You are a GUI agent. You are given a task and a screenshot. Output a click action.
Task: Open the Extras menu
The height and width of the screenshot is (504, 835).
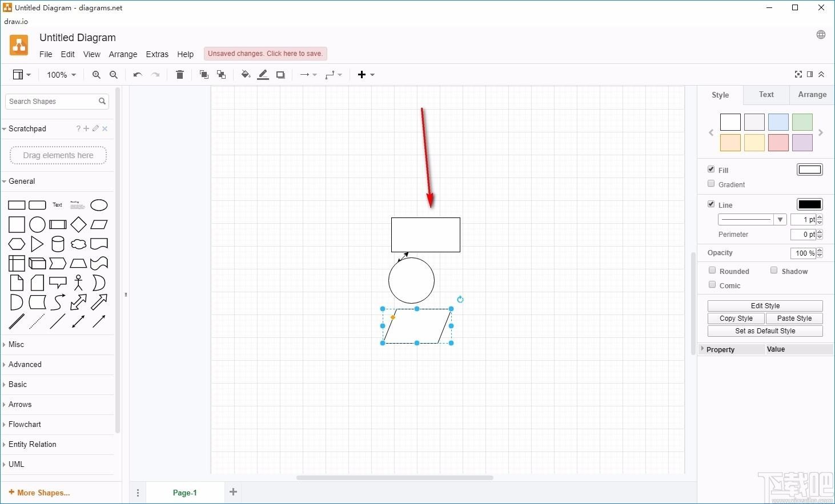click(x=157, y=54)
